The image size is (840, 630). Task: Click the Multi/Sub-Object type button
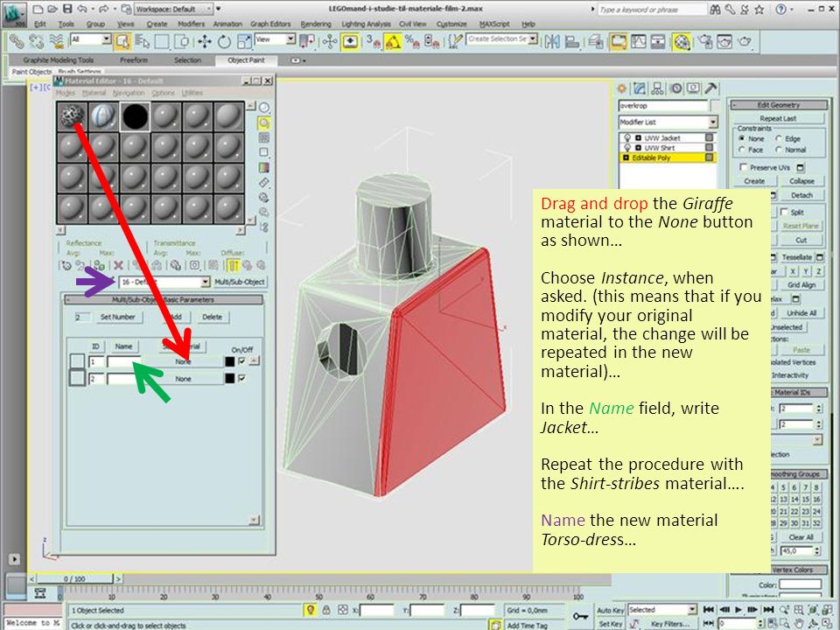(240, 282)
